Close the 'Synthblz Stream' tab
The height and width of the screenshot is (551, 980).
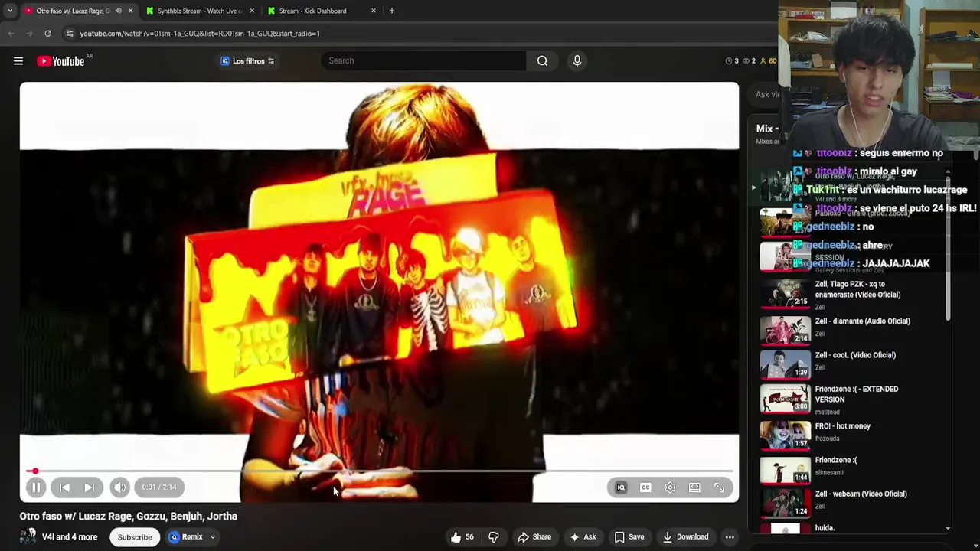252,11
